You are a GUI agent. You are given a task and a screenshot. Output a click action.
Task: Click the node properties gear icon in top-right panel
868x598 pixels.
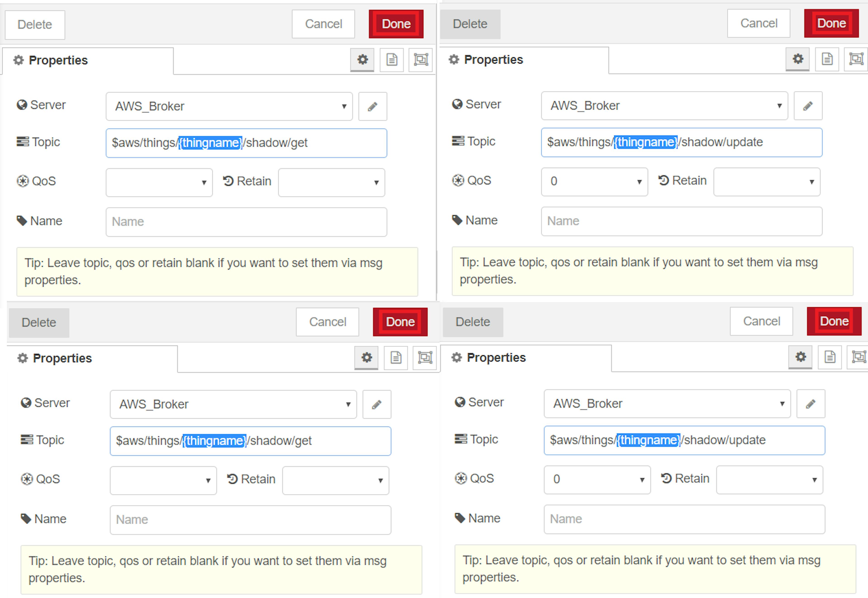797,59
